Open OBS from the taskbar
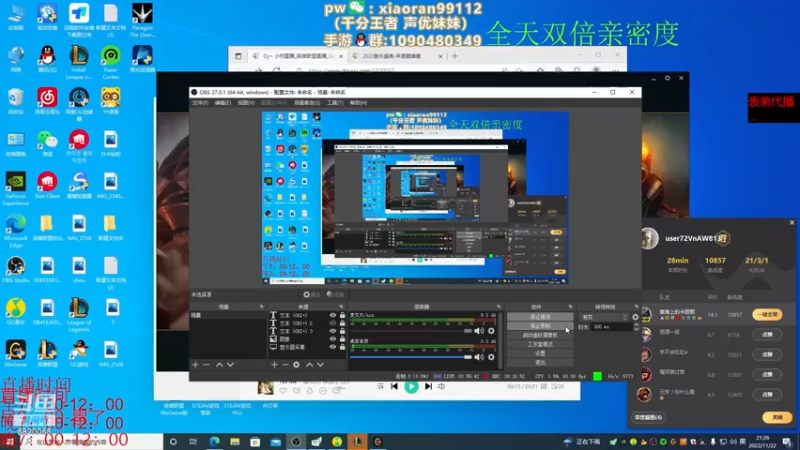The width and height of the screenshot is (800, 450). 296,442
